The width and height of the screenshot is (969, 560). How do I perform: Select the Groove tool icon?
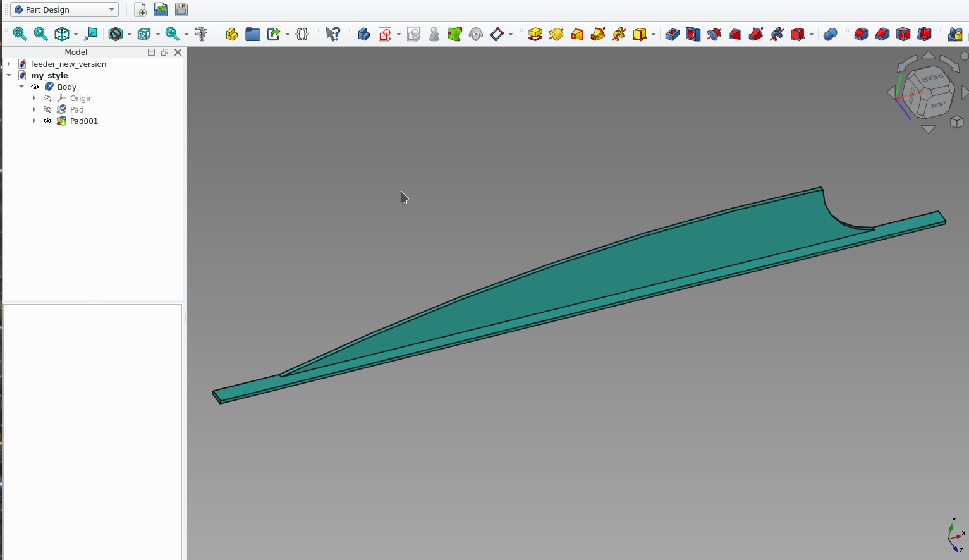pyautogui.click(x=714, y=34)
